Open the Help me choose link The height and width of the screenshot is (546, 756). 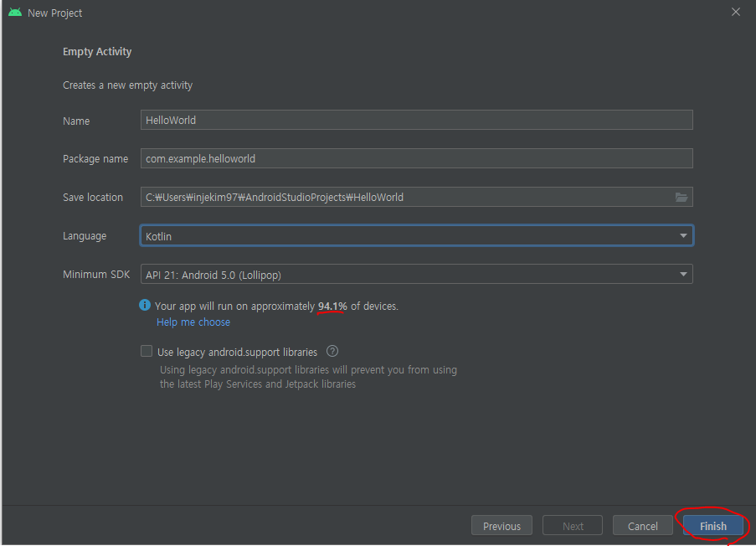(x=193, y=322)
